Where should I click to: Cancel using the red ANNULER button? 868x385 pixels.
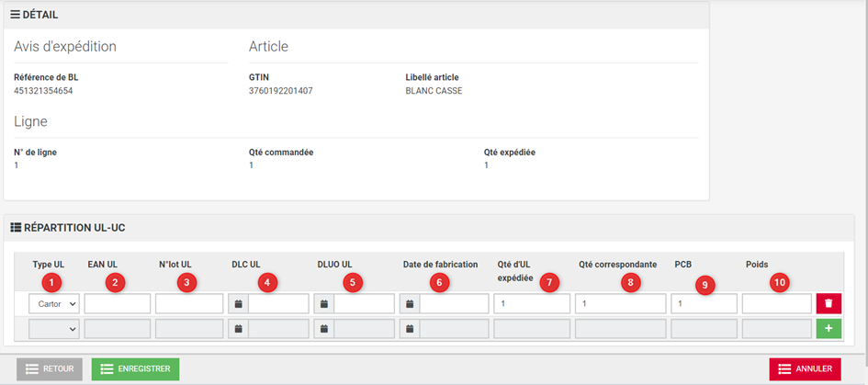click(805, 369)
